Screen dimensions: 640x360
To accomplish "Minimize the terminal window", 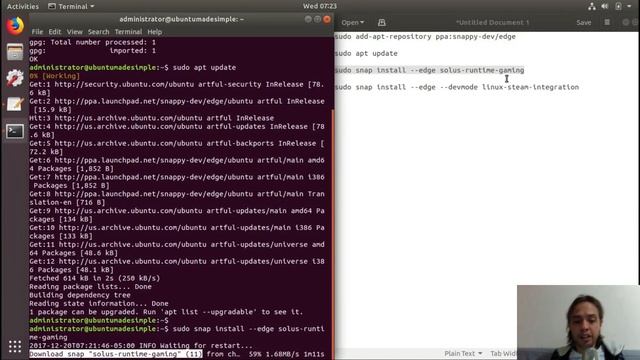I will tap(308, 19).
